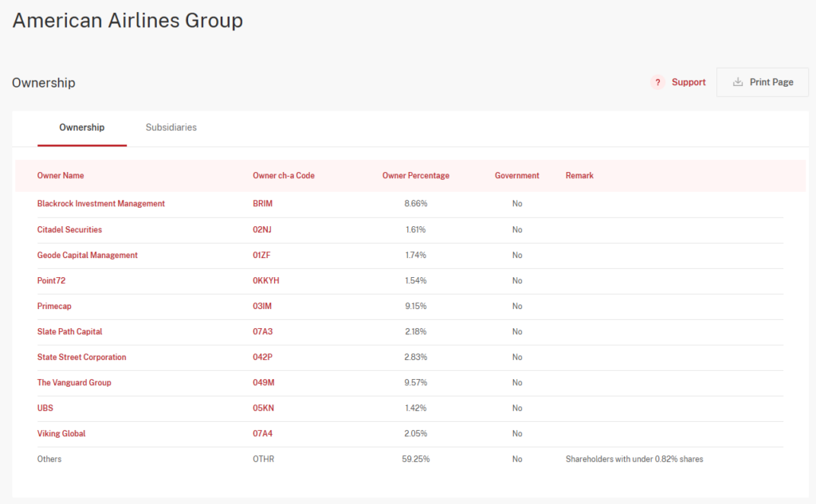This screenshot has height=504, width=816.
Task: Click owner code BRIM
Action: point(262,204)
